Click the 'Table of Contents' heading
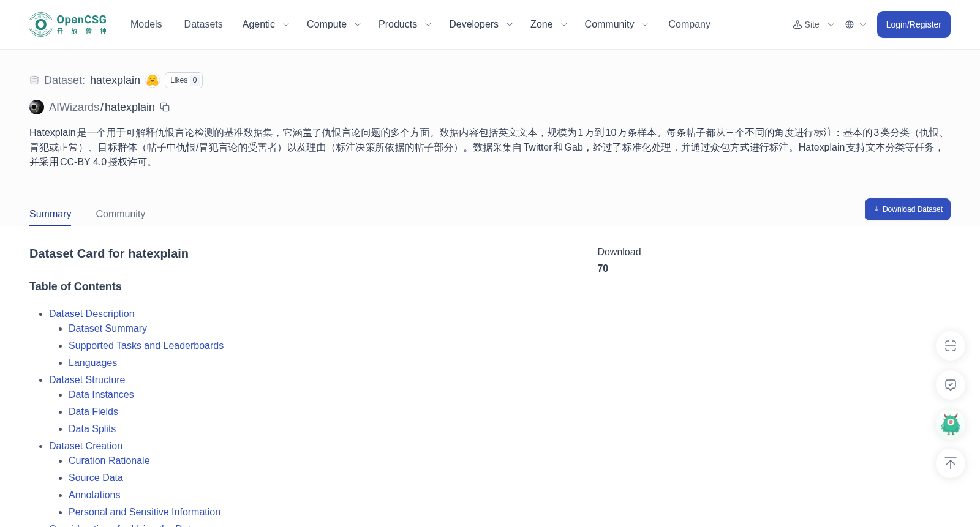Viewport: 980px width, 527px height. (75, 286)
